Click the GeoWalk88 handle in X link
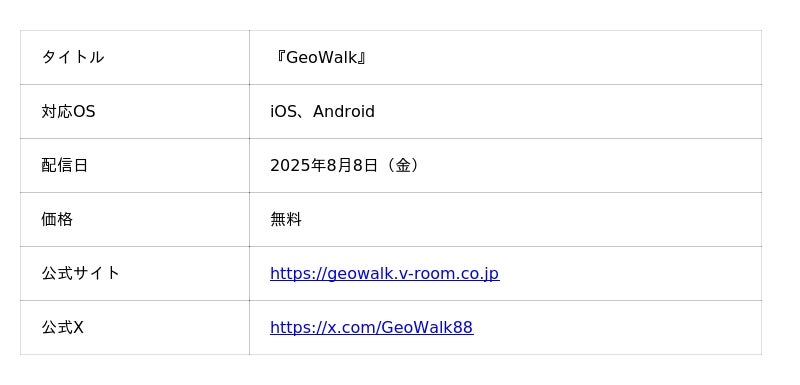800x385 pixels. tap(427, 327)
